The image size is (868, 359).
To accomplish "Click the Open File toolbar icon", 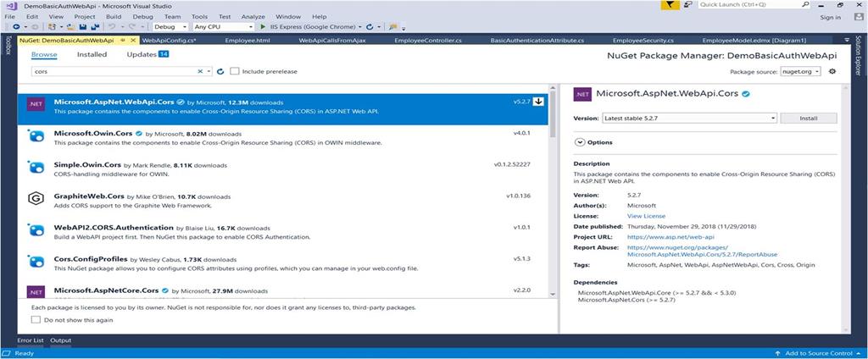I will pos(71,26).
